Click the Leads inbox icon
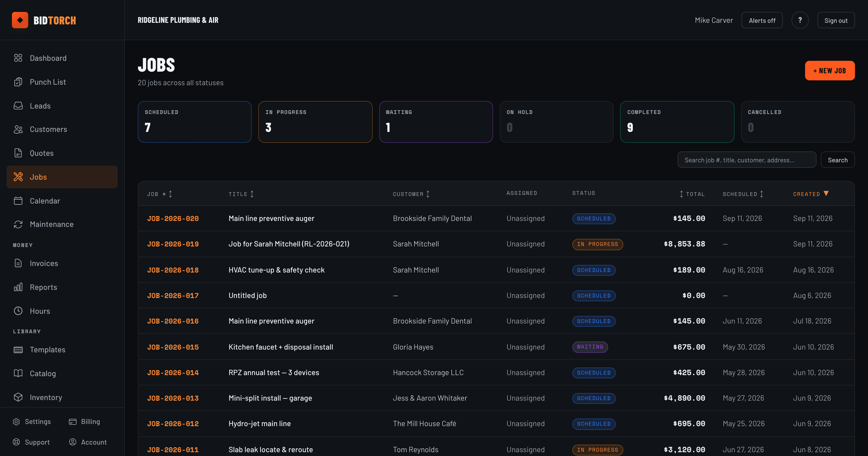 tap(18, 106)
